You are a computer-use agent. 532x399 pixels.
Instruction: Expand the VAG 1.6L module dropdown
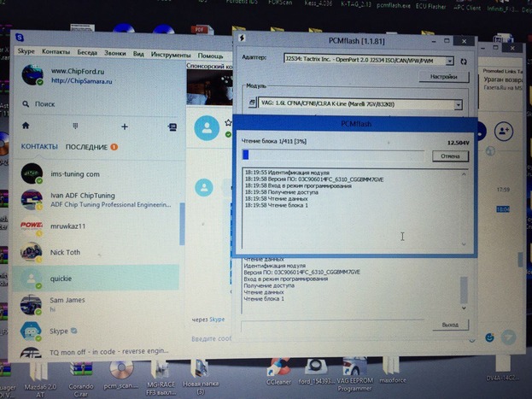coord(458,104)
